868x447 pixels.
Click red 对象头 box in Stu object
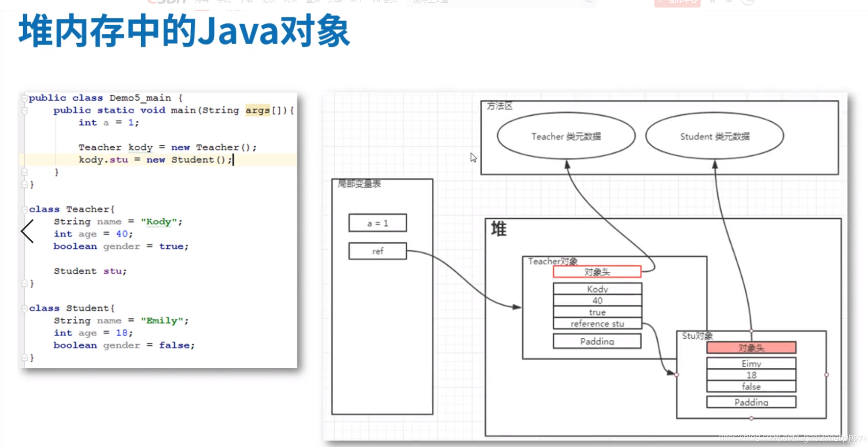point(751,348)
